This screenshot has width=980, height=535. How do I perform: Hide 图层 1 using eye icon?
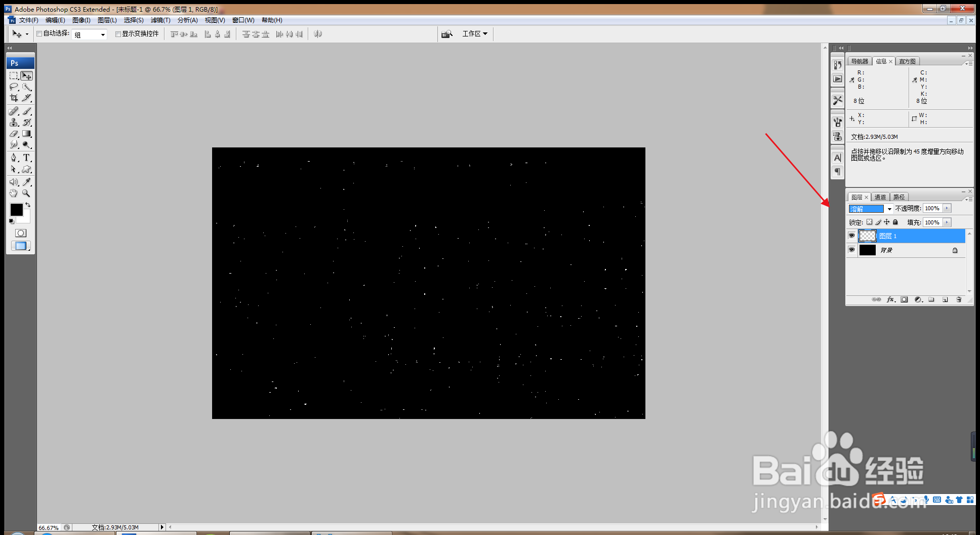tap(851, 236)
